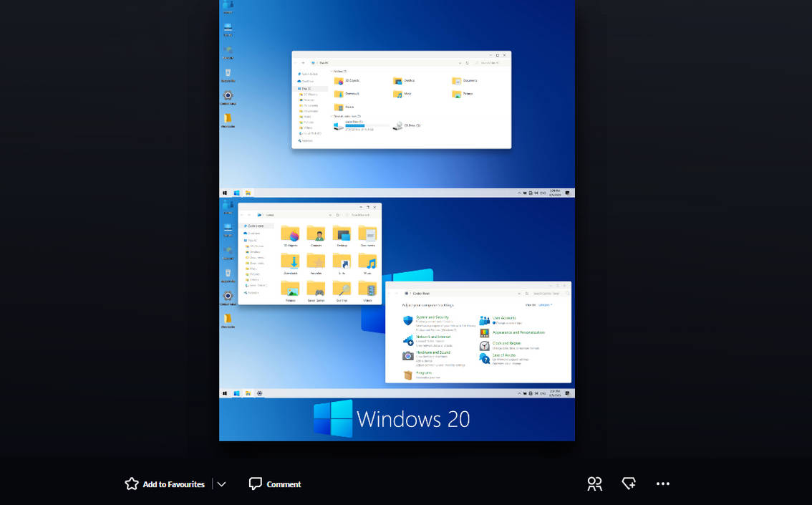This screenshot has width=812, height=505.
Task: Click the Add to Favourites button
Action: [x=165, y=484]
